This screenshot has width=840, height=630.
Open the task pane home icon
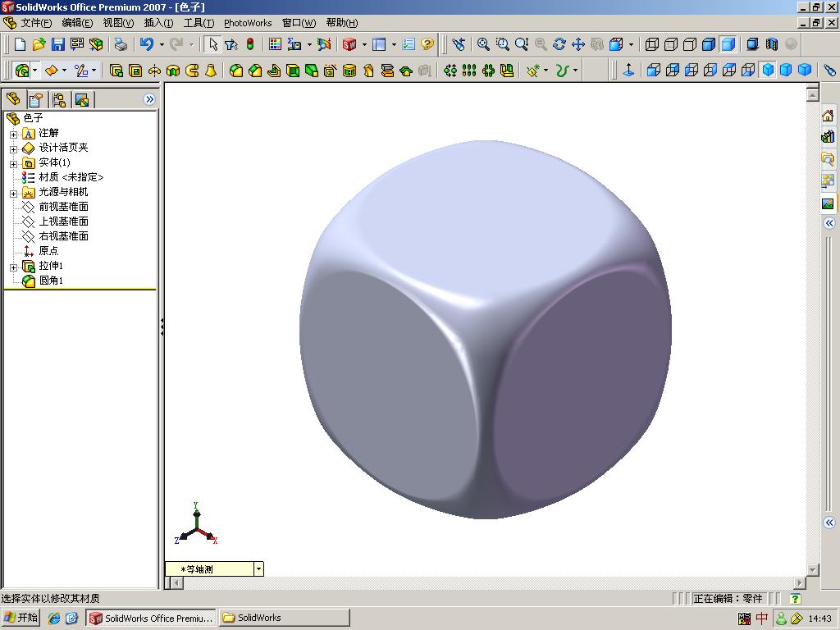(828, 115)
